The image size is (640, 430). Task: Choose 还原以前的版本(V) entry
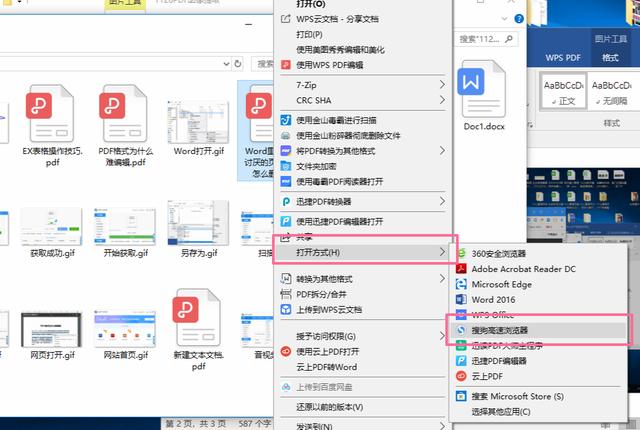329,407
